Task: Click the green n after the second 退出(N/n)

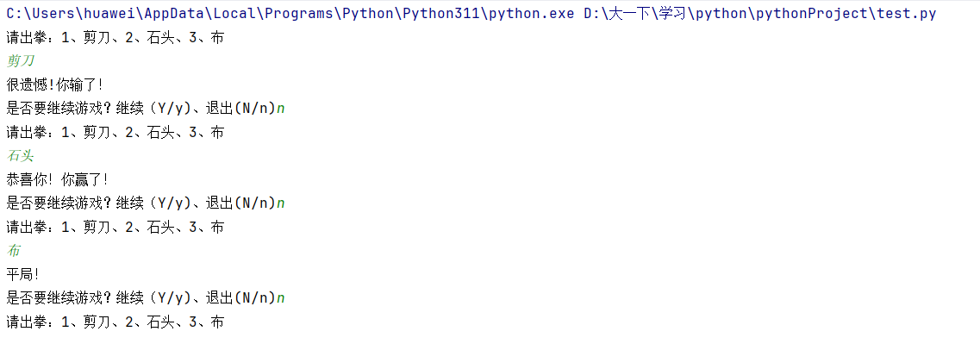Action: [x=281, y=203]
